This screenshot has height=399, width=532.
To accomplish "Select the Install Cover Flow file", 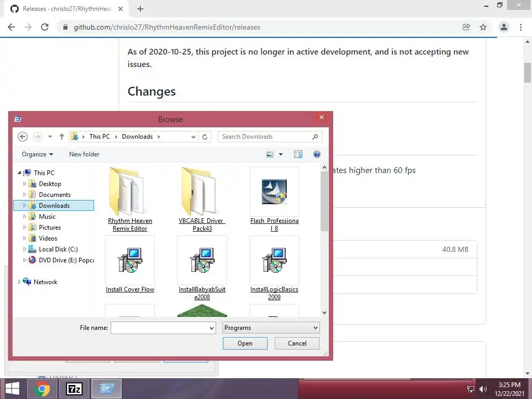I will [130, 264].
